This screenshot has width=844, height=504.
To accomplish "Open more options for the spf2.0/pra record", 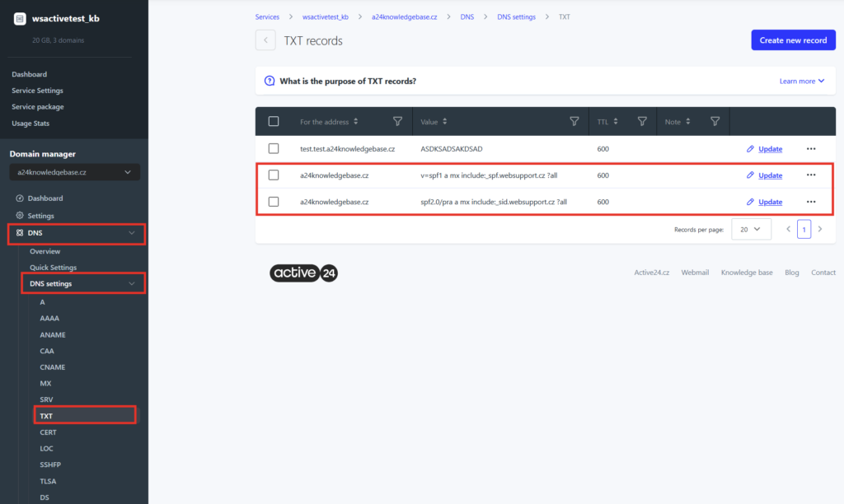I will pos(811,202).
